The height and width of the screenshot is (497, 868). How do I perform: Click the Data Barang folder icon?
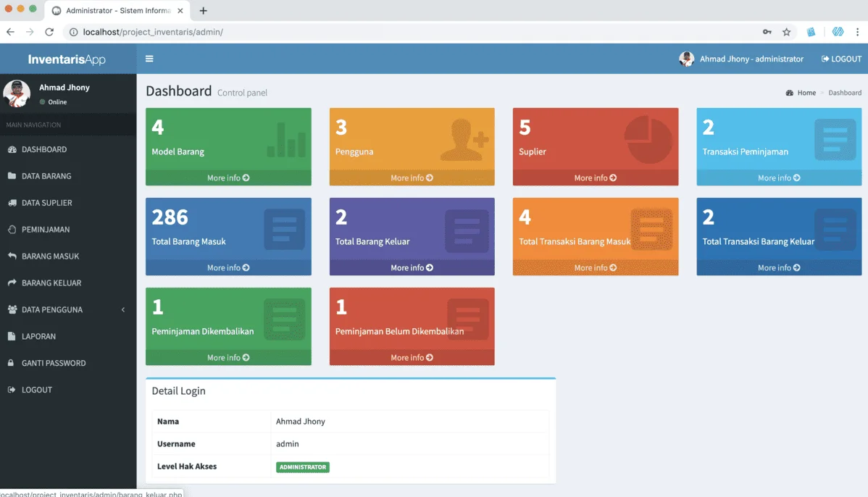(12, 176)
